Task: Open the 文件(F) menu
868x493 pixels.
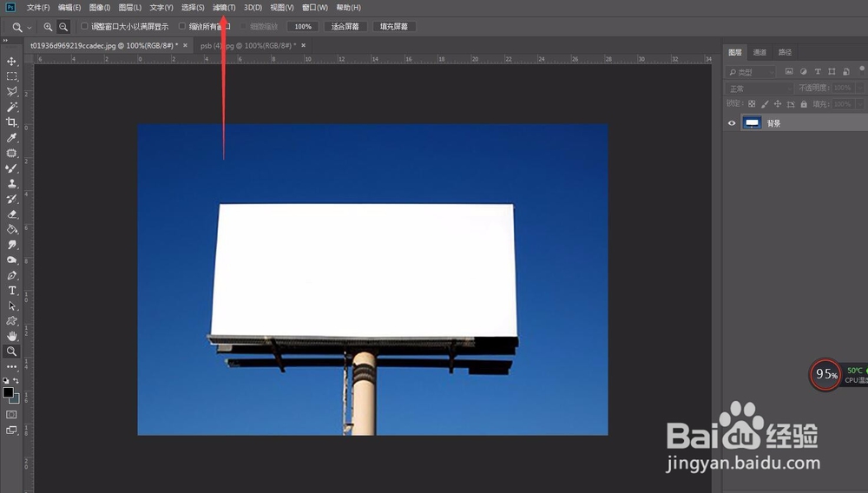Action: (x=38, y=8)
